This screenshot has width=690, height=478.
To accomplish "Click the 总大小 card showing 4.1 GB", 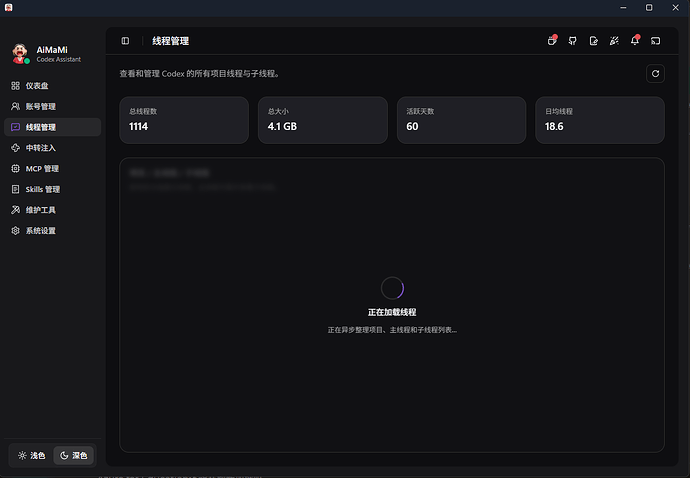I will pos(323,120).
